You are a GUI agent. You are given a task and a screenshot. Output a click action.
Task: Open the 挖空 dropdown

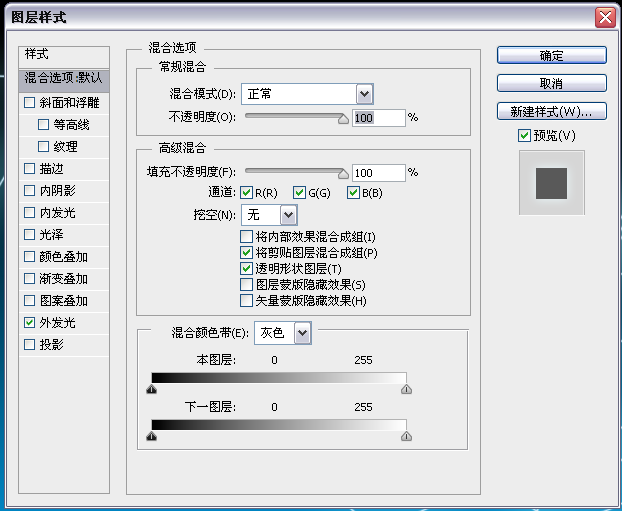288,214
